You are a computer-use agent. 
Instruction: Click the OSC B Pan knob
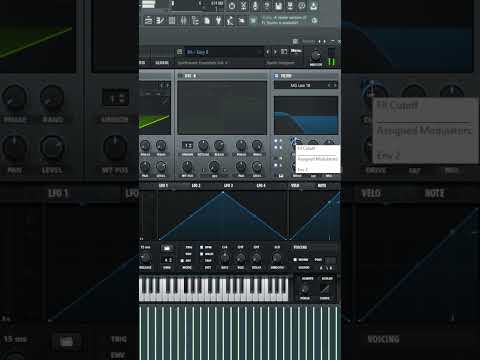tap(241, 166)
